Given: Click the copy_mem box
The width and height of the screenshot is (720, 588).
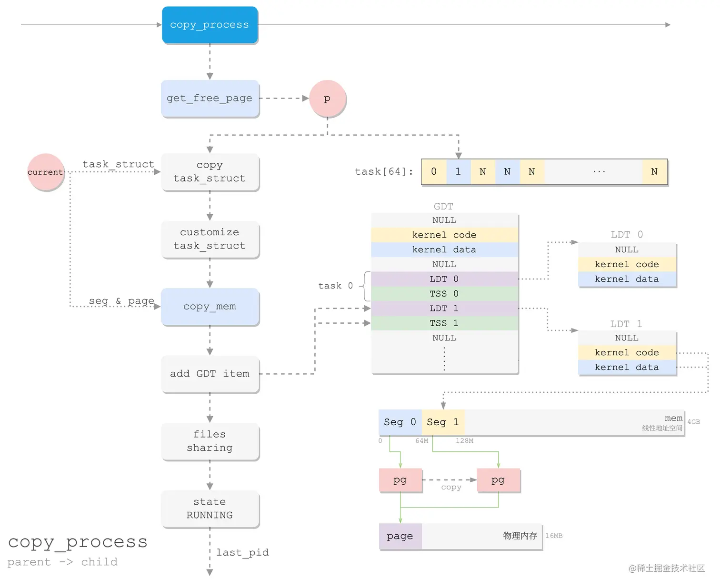Looking at the screenshot, I should click(210, 307).
